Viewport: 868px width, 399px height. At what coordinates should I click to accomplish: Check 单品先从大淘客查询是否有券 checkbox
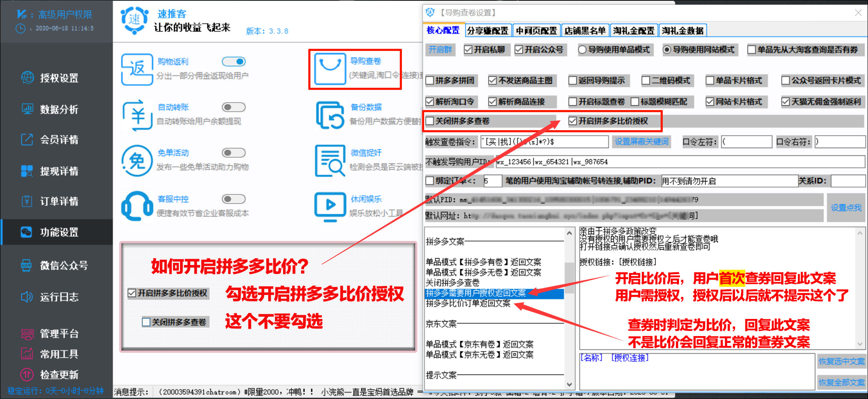coord(752,50)
